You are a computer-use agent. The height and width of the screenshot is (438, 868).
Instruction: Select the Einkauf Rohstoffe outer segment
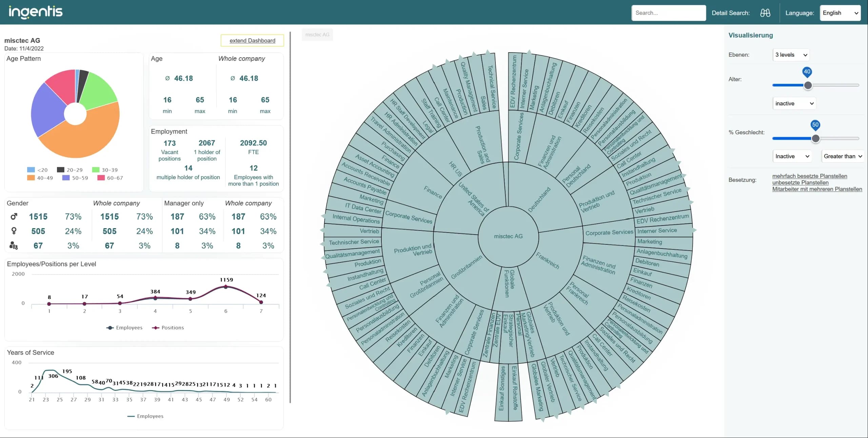515,388
